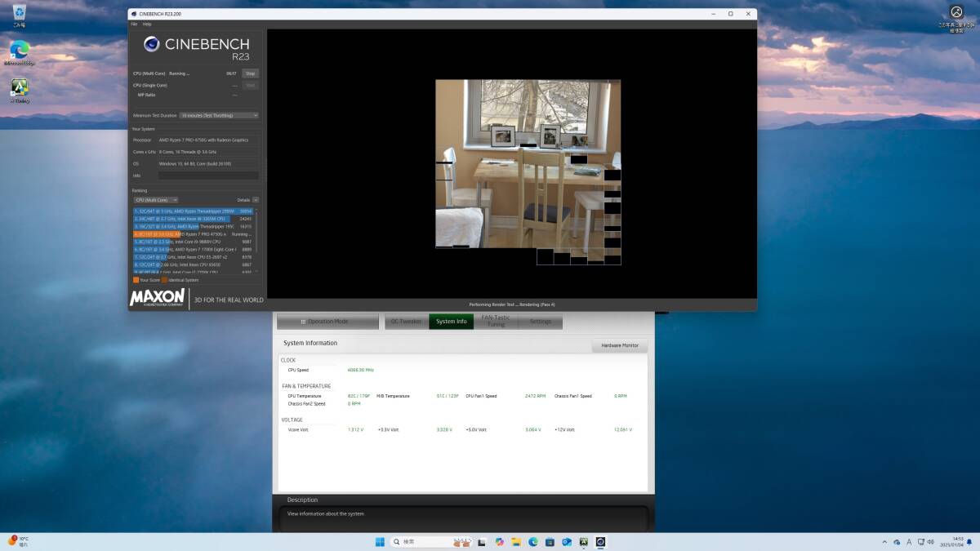Open Microsoft Store from the taskbar
Screen dimensions: 980x551
pyautogui.click(x=550, y=542)
